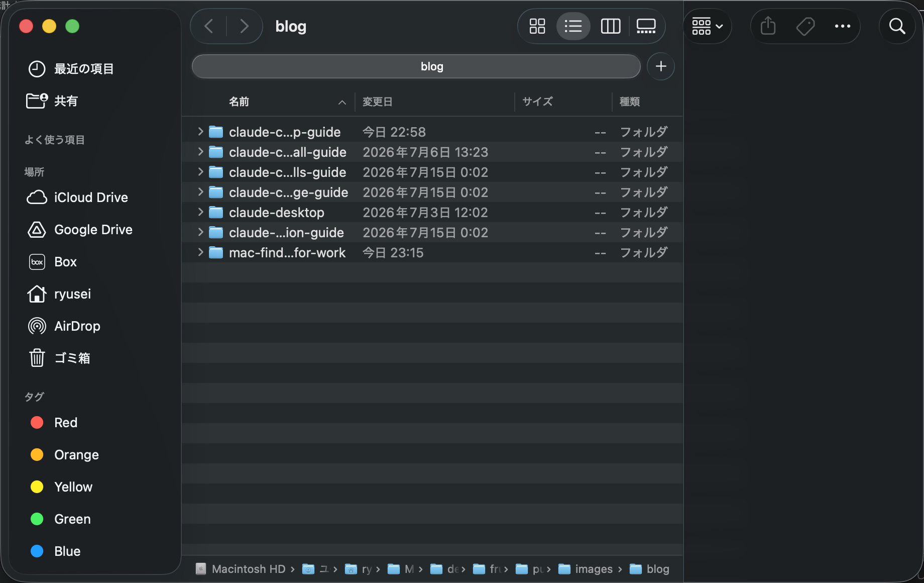924x583 pixels.
Task: Click the fr folder in path bar
Action: point(487,569)
